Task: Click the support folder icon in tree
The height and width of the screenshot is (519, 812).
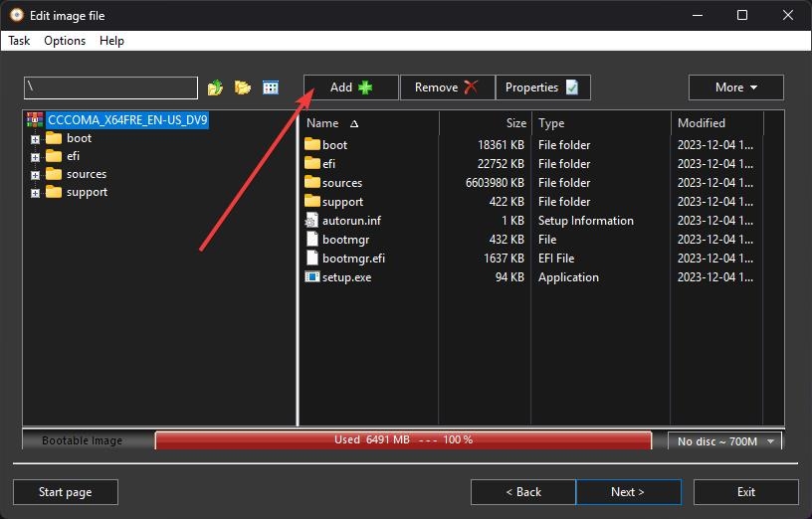Action: pos(54,193)
